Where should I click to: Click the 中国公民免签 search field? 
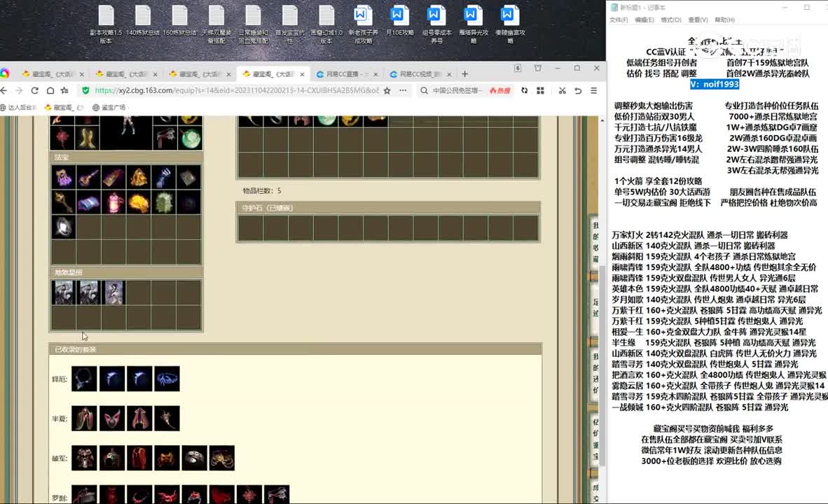point(456,91)
